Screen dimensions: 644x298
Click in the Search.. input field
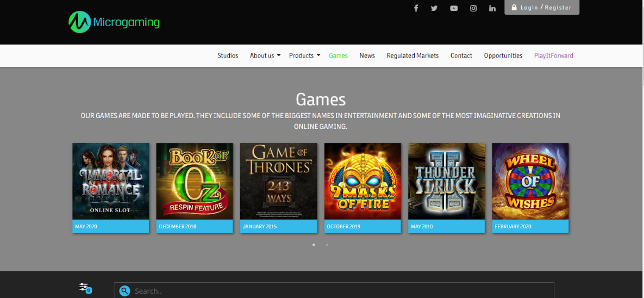pos(334,290)
